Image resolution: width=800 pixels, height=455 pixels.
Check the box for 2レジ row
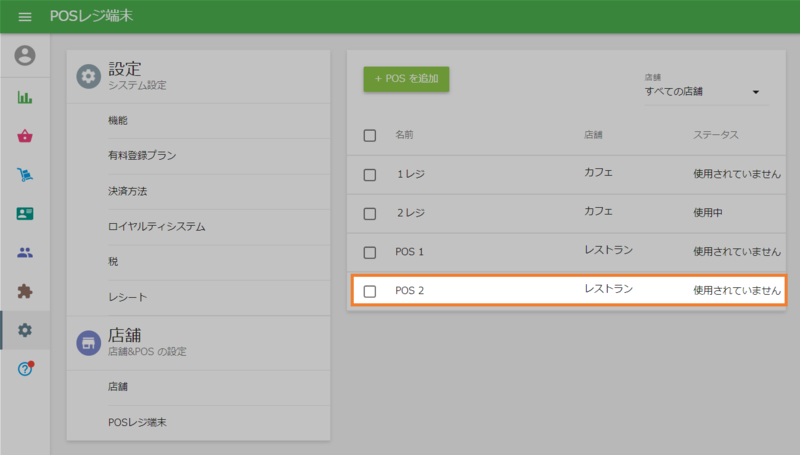370,213
